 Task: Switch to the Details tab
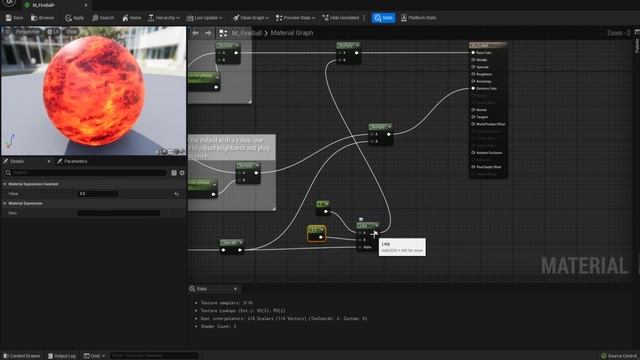(17, 162)
